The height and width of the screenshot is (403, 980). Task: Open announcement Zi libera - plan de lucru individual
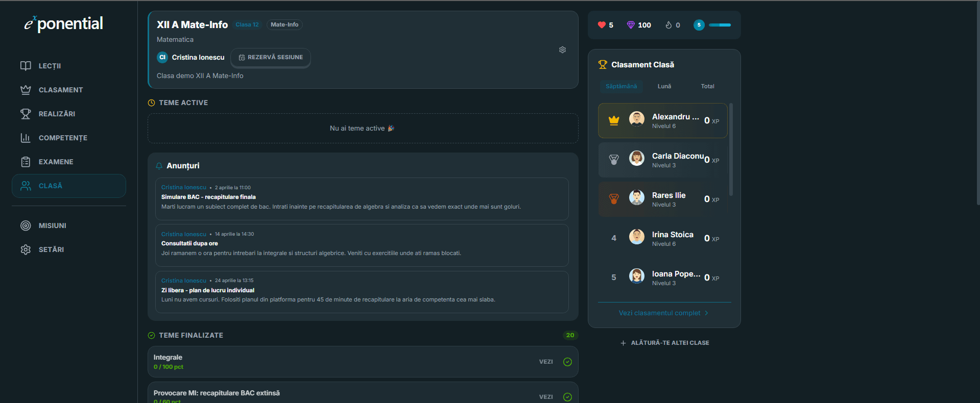pyautogui.click(x=362, y=292)
